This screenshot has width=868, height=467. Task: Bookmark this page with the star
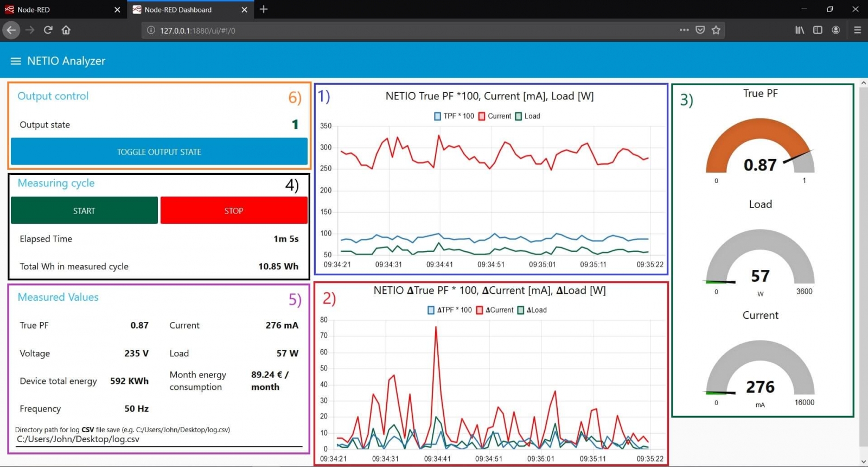click(x=716, y=30)
